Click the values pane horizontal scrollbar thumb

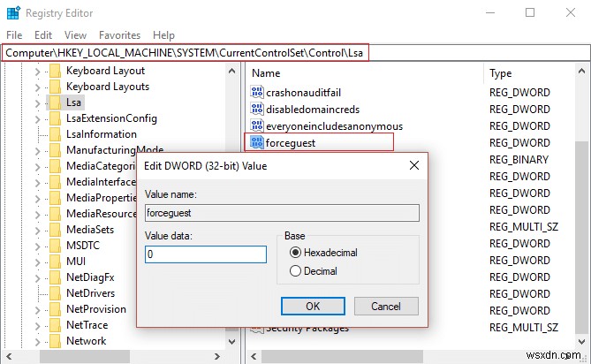342,356
